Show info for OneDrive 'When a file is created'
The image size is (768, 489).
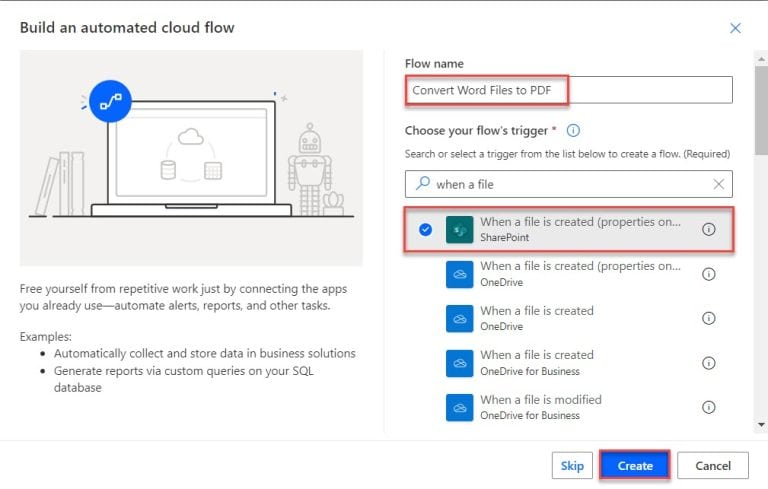click(708, 318)
